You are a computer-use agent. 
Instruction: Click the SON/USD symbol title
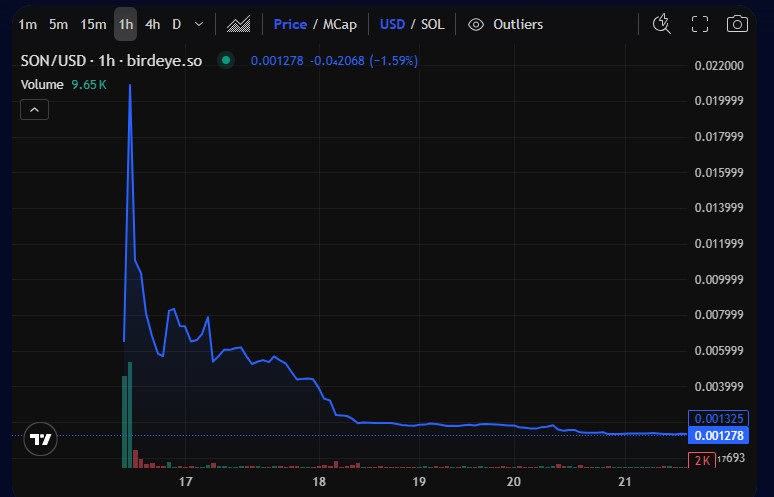coord(55,61)
